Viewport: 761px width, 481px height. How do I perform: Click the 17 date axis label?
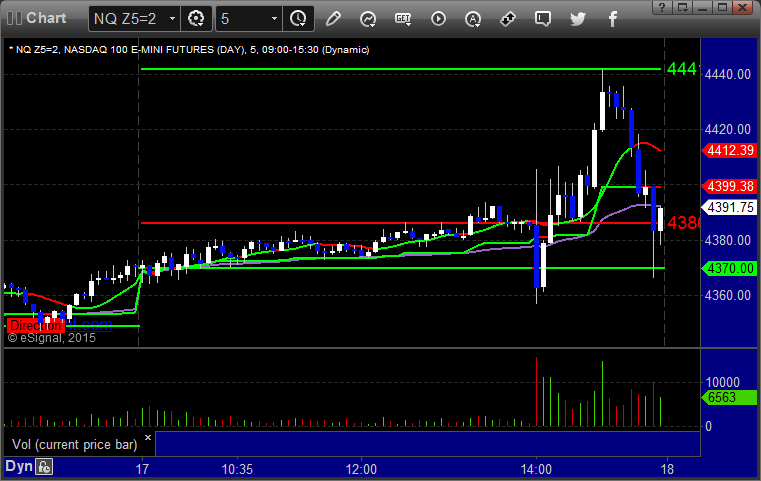click(x=142, y=469)
